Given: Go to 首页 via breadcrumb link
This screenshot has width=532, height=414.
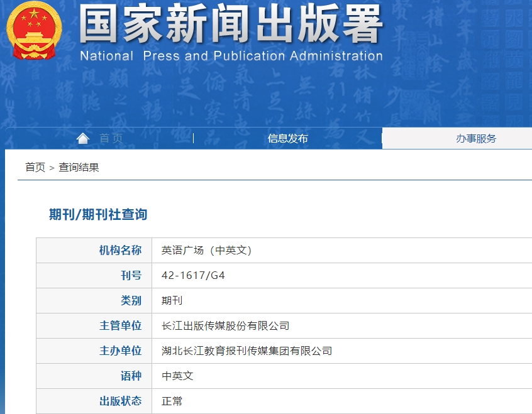Looking at the screenshot, I should click(x=35, y=167).
